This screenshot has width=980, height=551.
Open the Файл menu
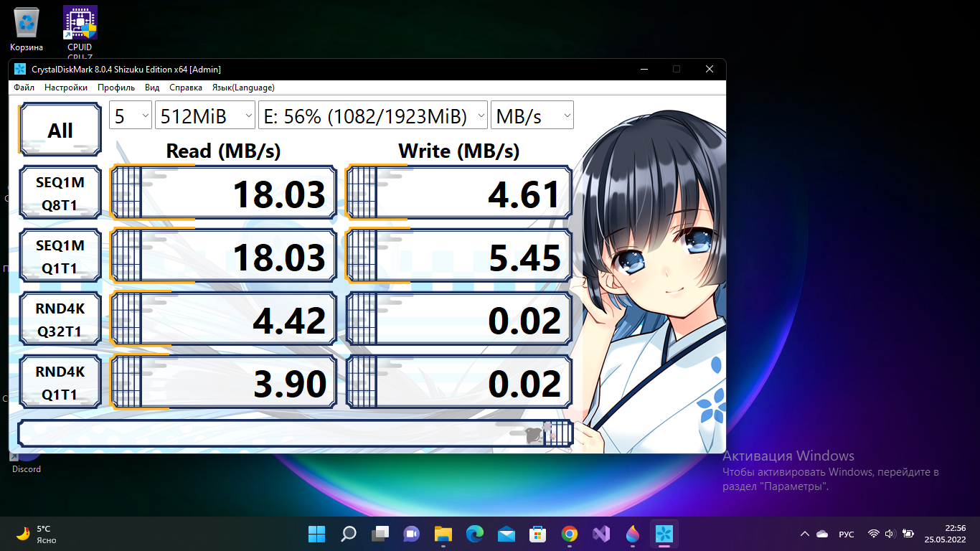24,88
